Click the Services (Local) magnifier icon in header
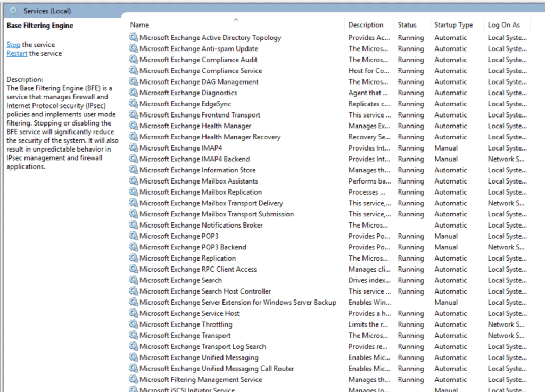 pyautogui.click(x=14, y=11)
